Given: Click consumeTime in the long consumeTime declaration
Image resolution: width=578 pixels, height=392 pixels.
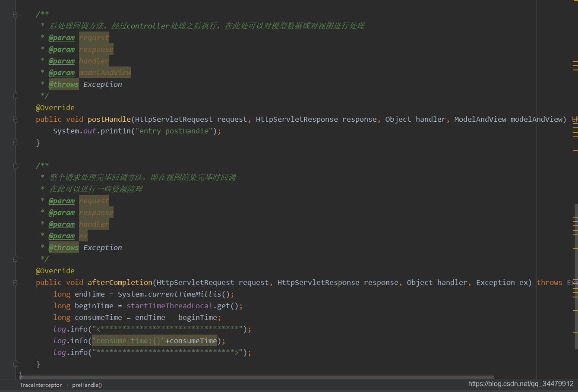Looking at the screenshot, I should 98,317.
